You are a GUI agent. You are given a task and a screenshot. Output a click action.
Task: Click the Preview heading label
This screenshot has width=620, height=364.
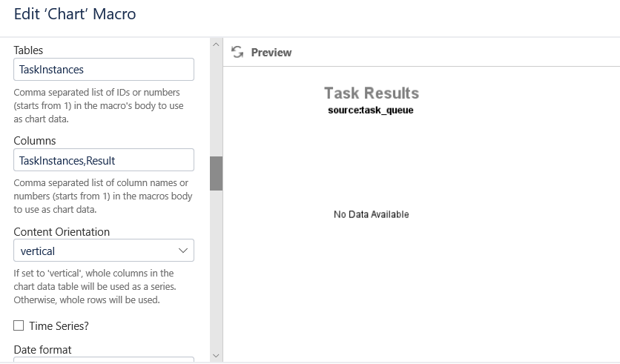click(271, 53)
